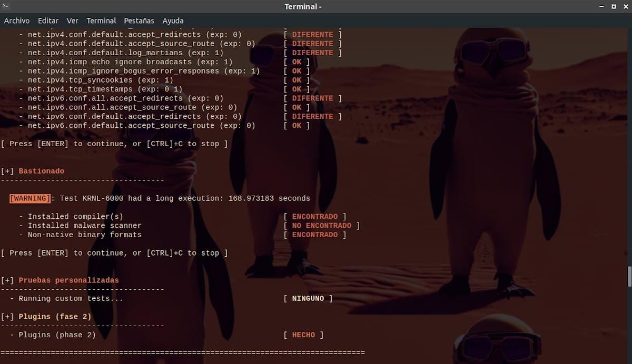Image resolution: width=632 pixels, height=364 pixels.
Task: Click the terminal icon in title bar
Action: [x=6, y=6]
